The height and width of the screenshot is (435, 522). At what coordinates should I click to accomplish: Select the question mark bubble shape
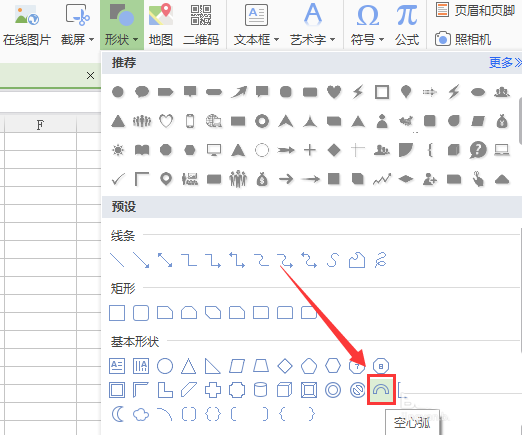coord(478,150)
